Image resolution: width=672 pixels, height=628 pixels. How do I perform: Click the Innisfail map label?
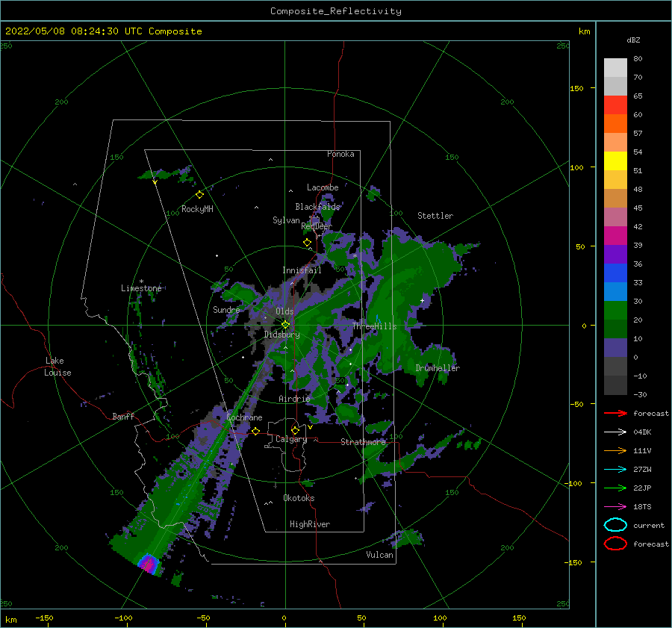[x=302, y=270]
